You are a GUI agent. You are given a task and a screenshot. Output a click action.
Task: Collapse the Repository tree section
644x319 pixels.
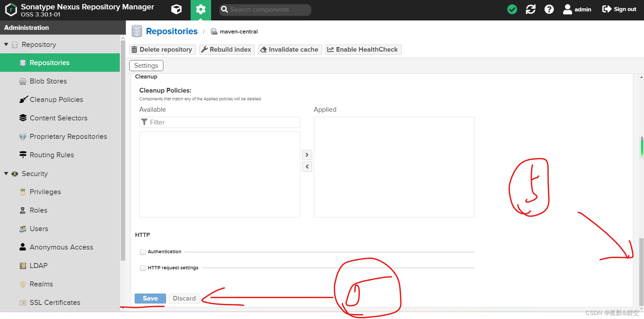6,45
